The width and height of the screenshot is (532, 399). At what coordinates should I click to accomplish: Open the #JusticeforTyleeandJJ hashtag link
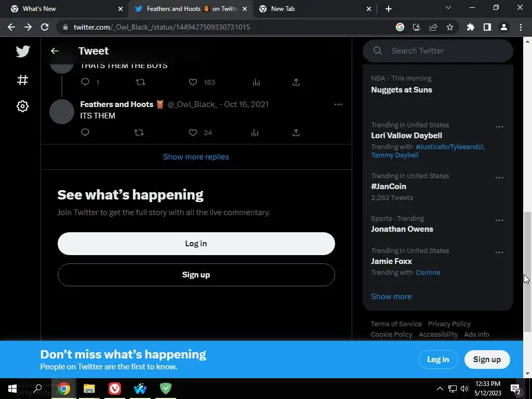click(x=450, y=147)
